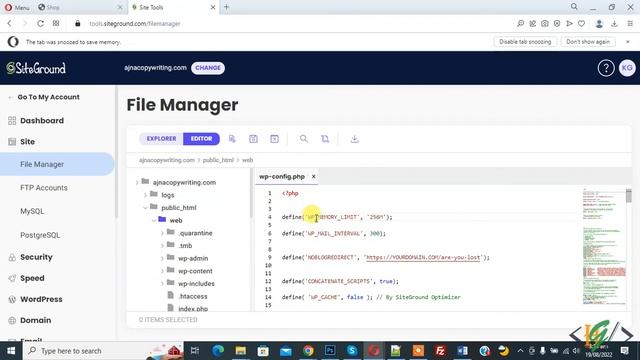Click the new file icon in editor toolbar
This screenshot has width=640, height=360.
[232, 139]
